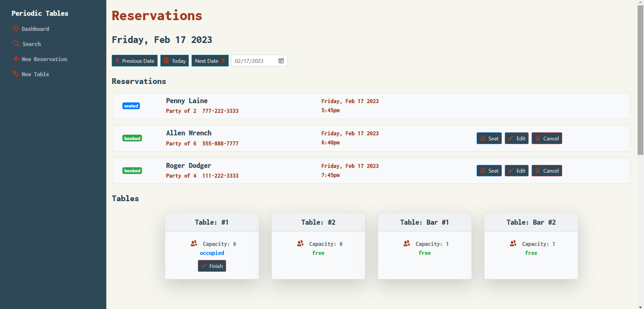
Task: Click the pencil icon on Roger Dodger's Edit button
Action: pyautogui.click(x=510, y=171)
